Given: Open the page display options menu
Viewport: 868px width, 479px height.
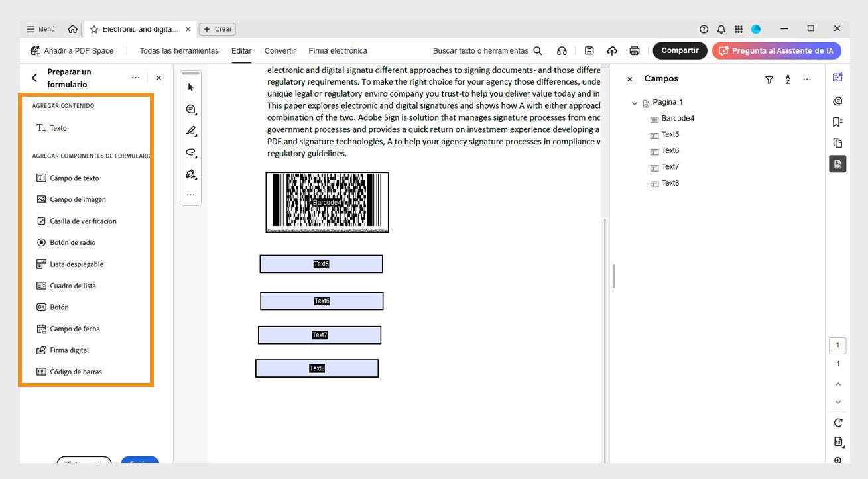Looking at the screenshot, I should pos(837,442).
